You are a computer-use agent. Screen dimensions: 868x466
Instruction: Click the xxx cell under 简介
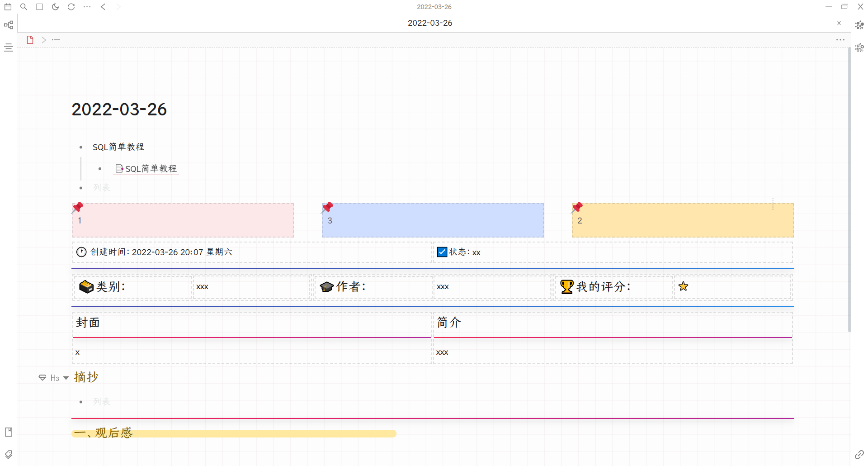coord(442,352)
